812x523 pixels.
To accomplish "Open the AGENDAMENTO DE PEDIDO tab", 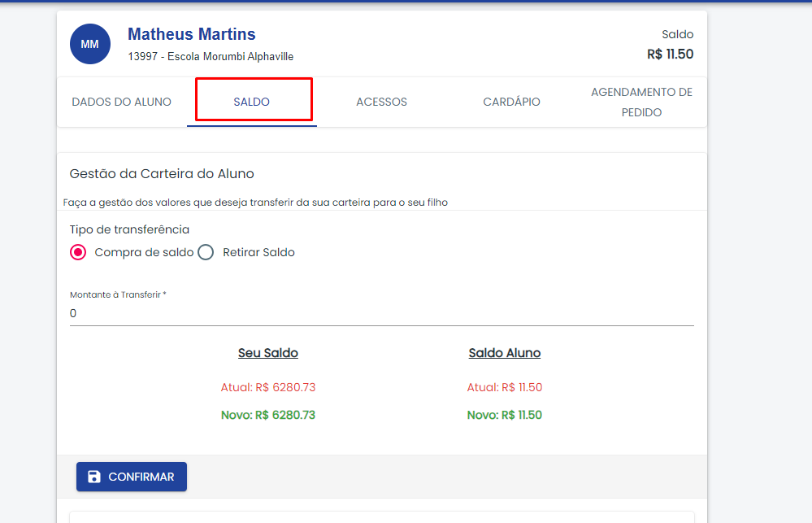I will [x=641, y=102].
